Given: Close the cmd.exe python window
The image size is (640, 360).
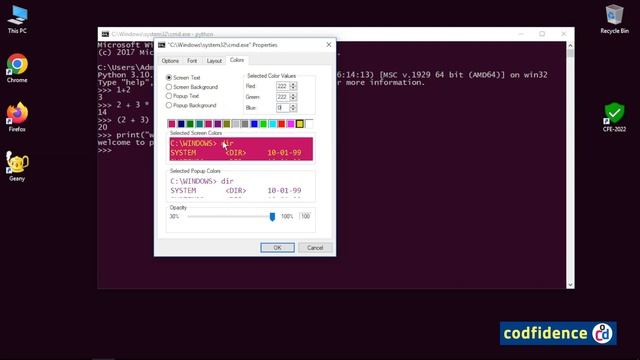Looking at the screenshot, I should click(564, 34).
